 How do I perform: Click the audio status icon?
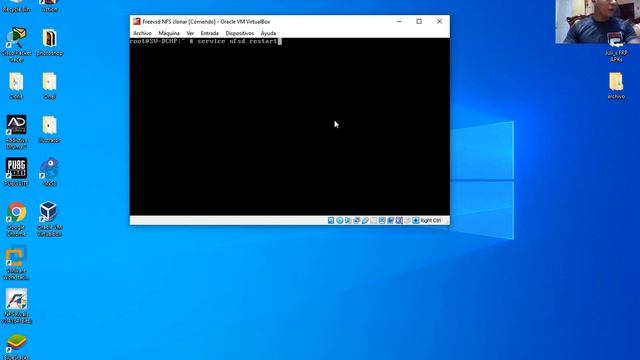click(348, 220)
